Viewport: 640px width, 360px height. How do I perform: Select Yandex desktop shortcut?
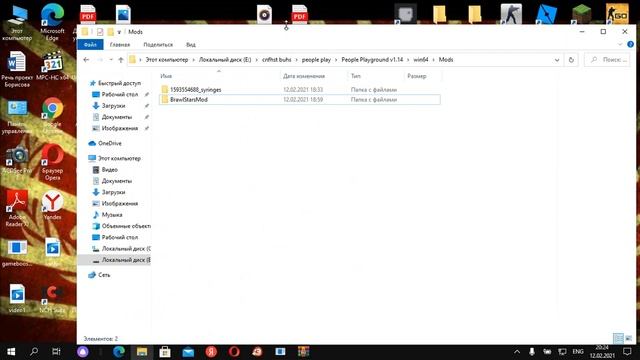click(52, 205)
